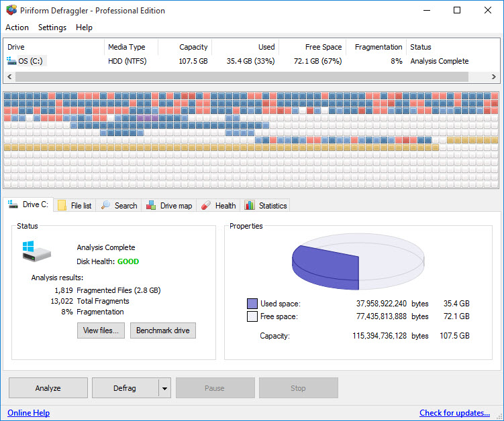Open the Action menu

pyautogui.click(x=17, y=27)
